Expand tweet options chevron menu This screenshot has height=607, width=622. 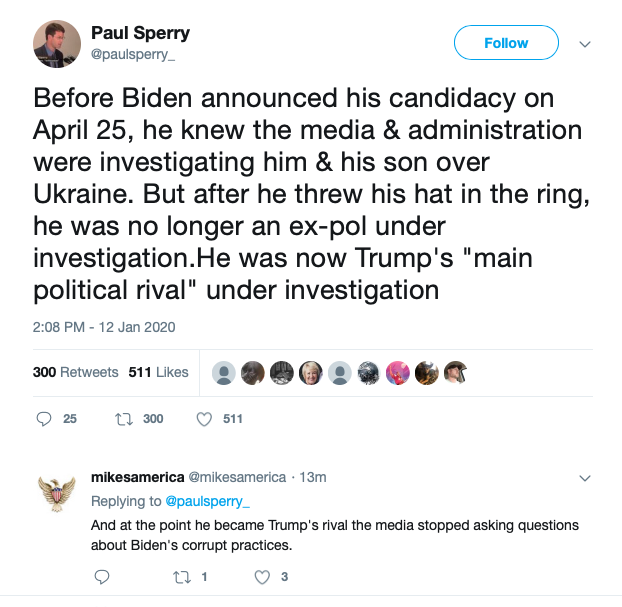pyautogui.click(x=586, y=44)
